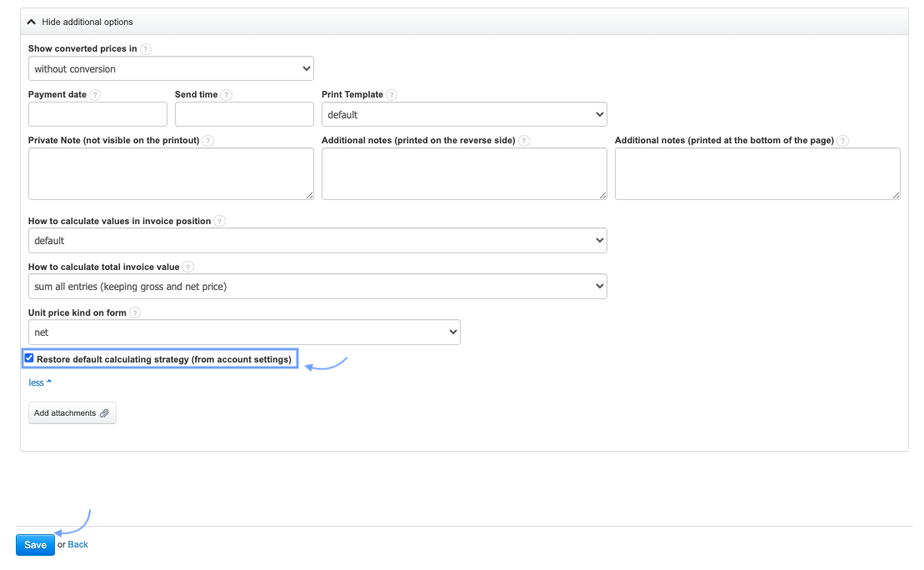This screenshot has width=924, height=570.
Task: Click help icon for bottom page notes
Action: click(x=843, y=141)
